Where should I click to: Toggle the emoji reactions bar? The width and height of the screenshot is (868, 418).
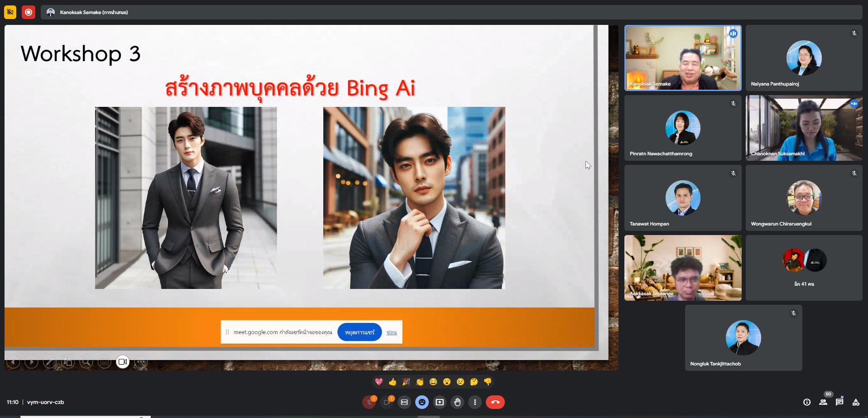point(422,402)
